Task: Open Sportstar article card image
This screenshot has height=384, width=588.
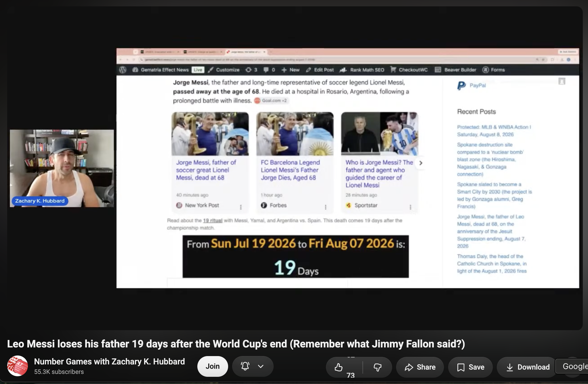Action: [380, 134]
